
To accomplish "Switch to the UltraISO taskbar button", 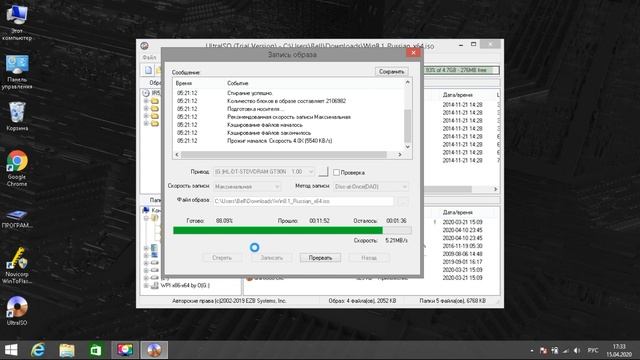I will tap(154, 350).
